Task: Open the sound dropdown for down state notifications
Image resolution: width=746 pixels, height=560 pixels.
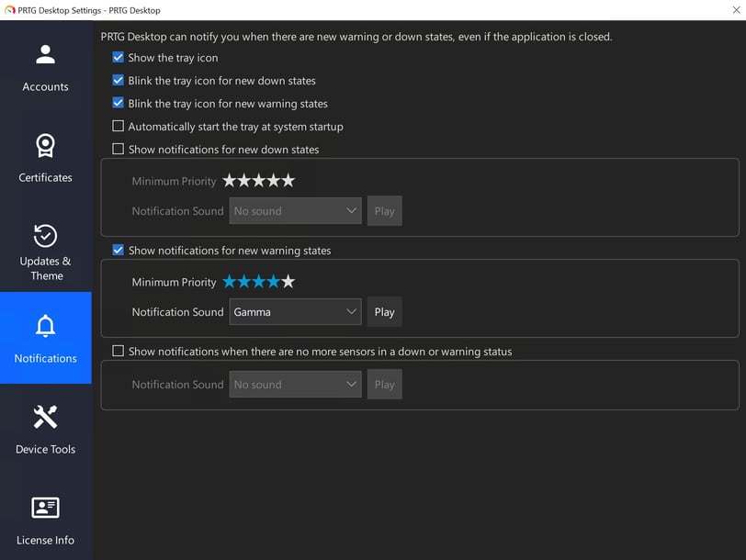Action: click(x=295, y=210)
